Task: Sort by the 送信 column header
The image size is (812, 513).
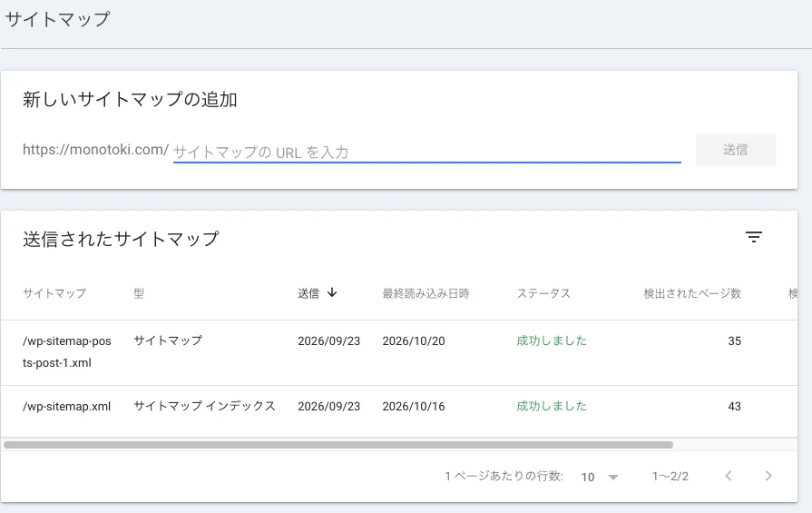Action: tap(308, 293)
